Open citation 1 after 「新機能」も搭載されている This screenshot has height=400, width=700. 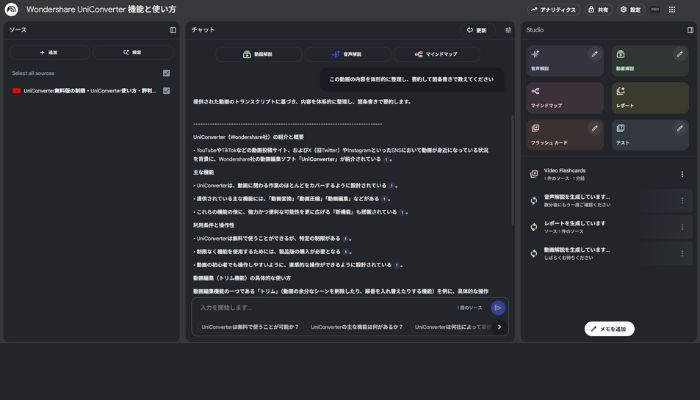point(402,212)
